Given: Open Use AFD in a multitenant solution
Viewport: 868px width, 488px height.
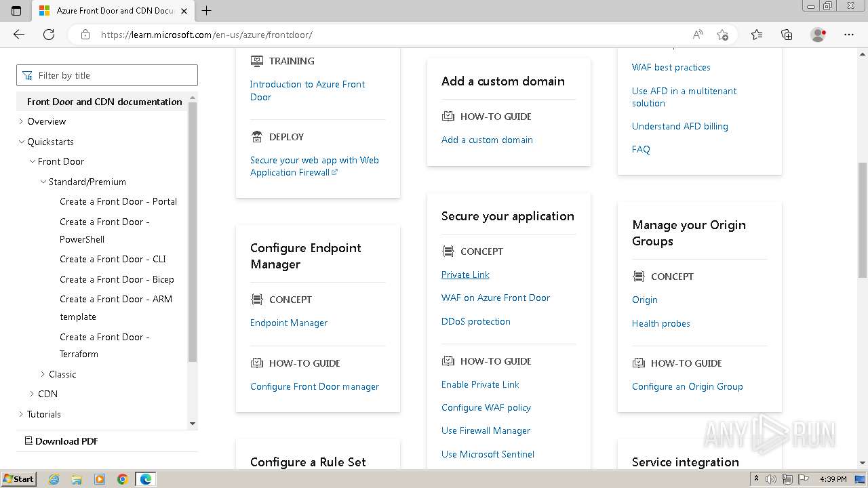Looking at the screenshot, I should 684,97.
